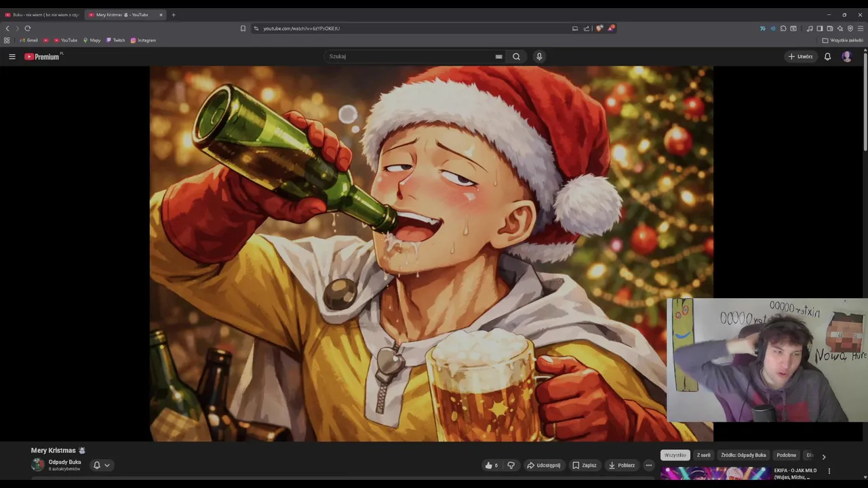Open the Odpady Buka channel name
The height and width of the screenshot is (488, 868).
(x=64, y=462)
